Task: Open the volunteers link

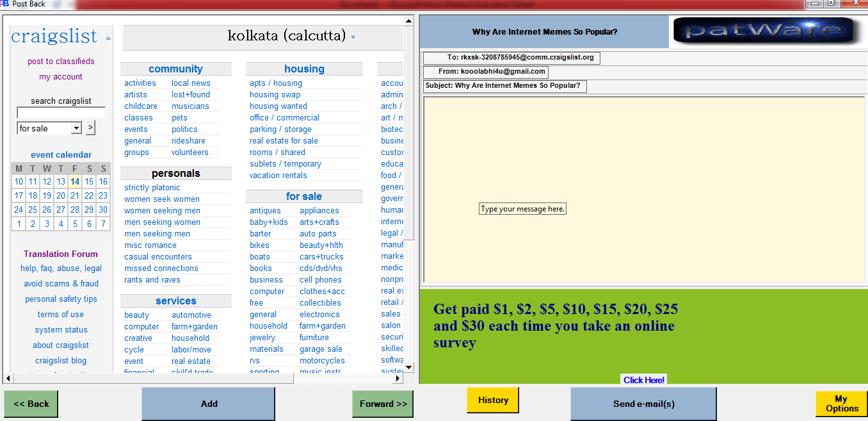Action: tap(190, 153)
